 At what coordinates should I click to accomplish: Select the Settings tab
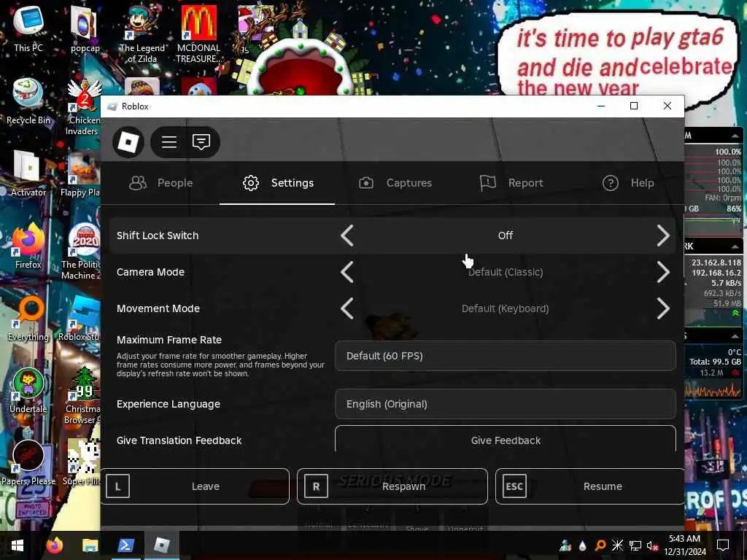[x=278, y=183]
